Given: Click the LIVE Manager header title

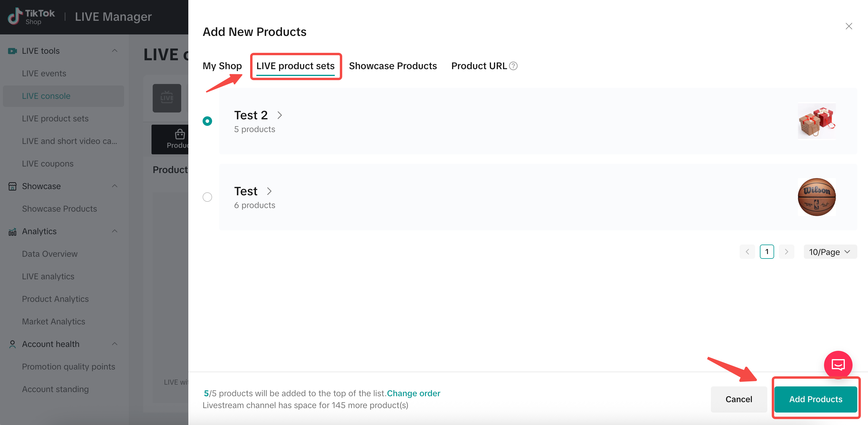Looking at the screenshot, I should click(x=113, y=17).
